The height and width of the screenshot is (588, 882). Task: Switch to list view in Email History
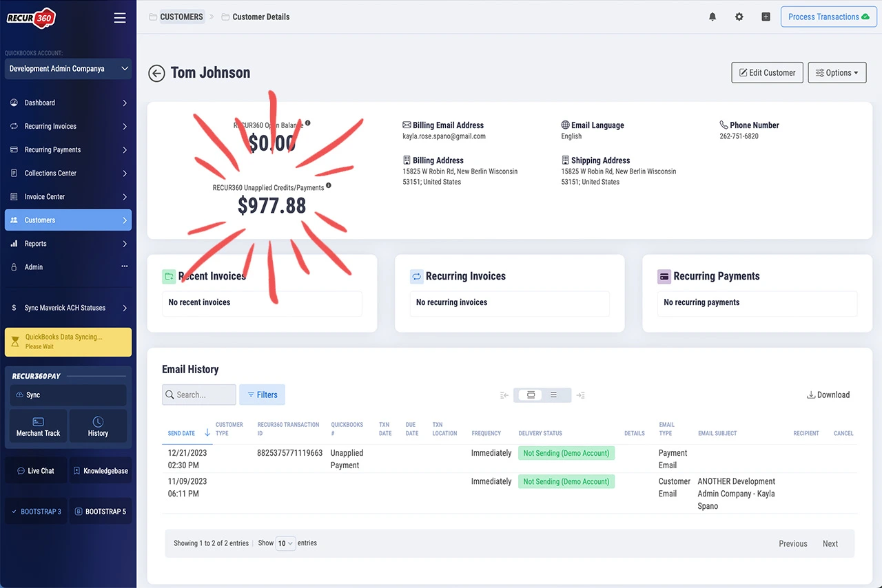(x=553, y=395)
